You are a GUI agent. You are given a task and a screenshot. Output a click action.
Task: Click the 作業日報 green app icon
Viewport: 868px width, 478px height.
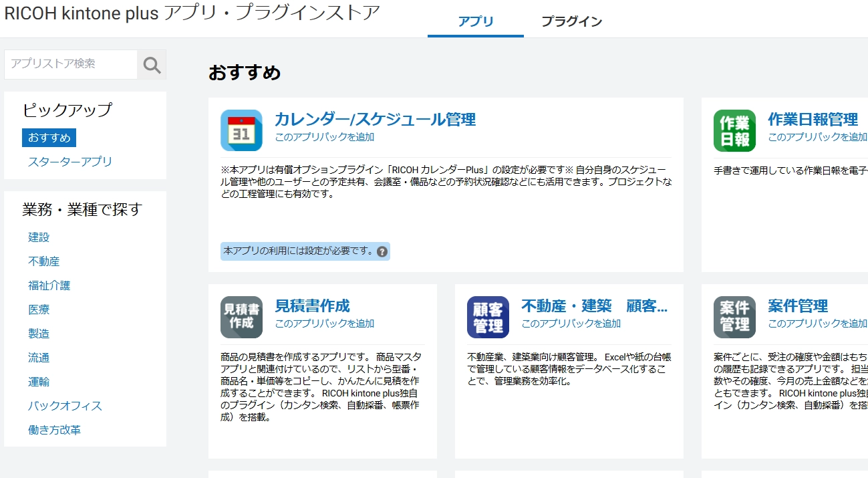click(734, 130)
